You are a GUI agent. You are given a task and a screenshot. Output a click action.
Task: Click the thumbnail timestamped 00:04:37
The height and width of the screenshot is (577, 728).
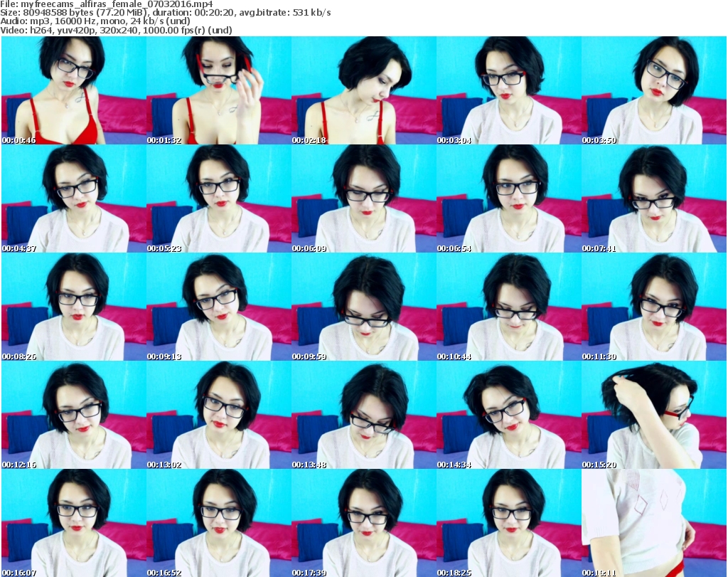pyautogui.click(x=74, y=198)
